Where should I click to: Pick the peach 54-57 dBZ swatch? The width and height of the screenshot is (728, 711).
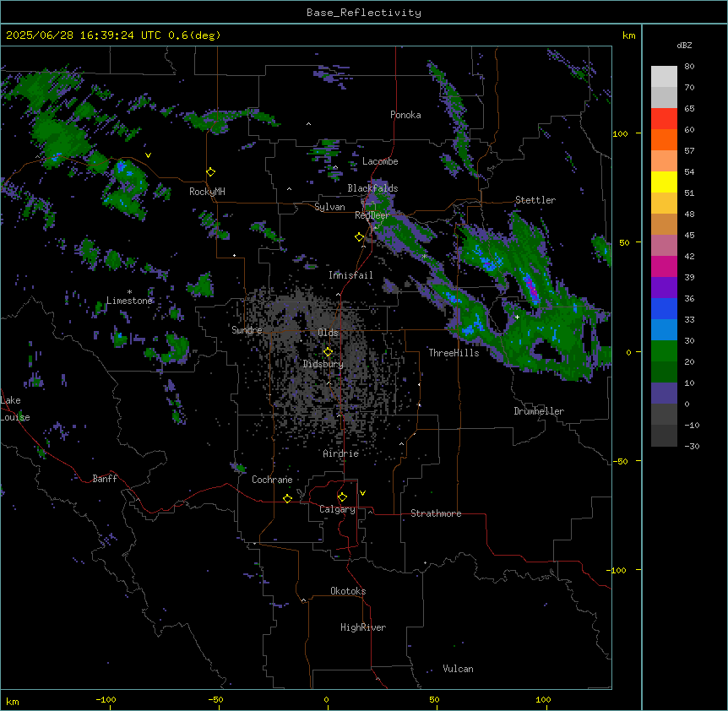(664, 161)
